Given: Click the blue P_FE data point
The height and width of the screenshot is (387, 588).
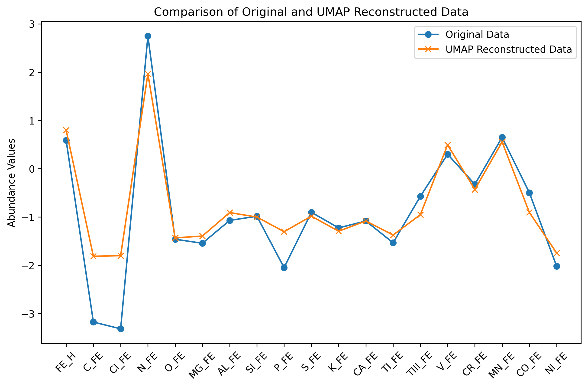Looking at the screenshot, I should coord(284,268).
